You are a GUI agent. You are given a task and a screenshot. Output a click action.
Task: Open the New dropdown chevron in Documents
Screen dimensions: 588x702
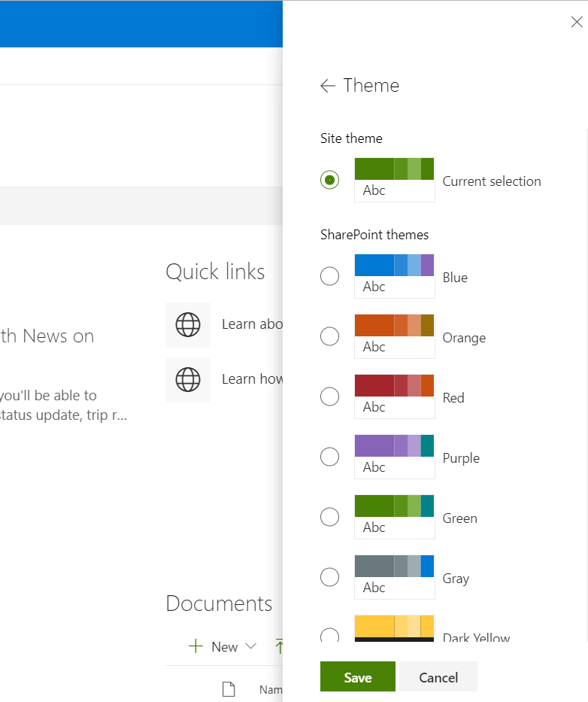[x=251, y=646]
